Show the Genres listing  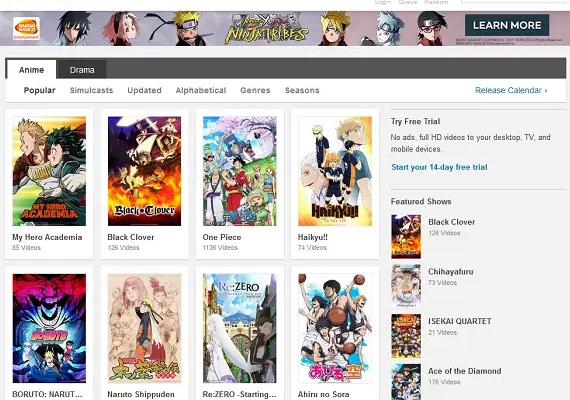(x=255, y=90)
